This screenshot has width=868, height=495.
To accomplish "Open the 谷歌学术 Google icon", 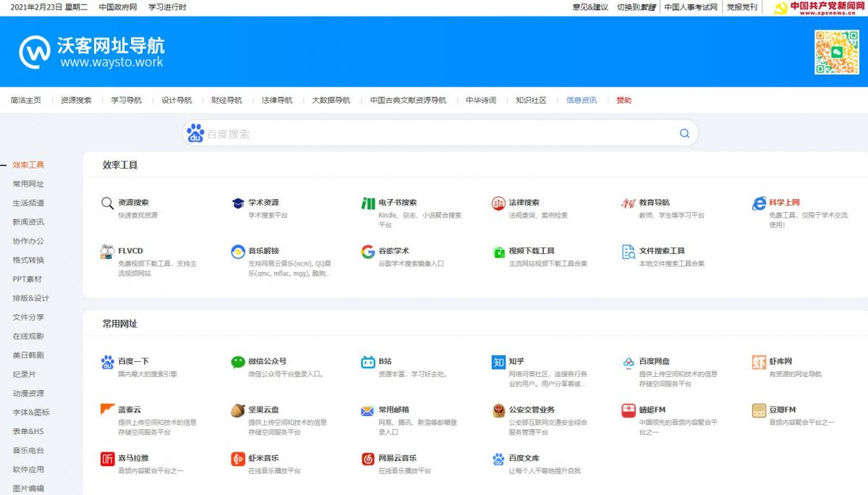I will pos(367,252).
